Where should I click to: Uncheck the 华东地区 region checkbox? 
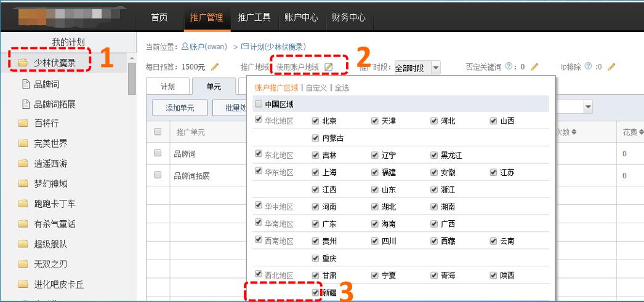click(x=259, y=171)
